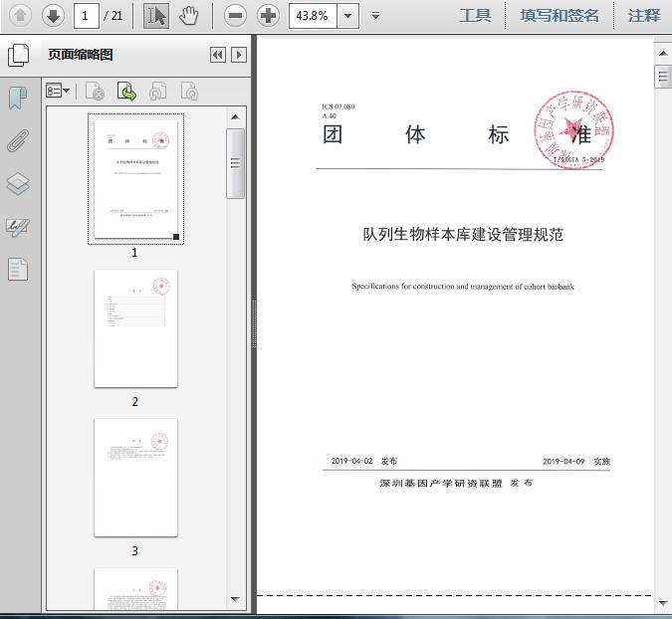Click the page label '2' under thumbnail
672x619 pixels.
pyautogui.click(x=135, y=402)
